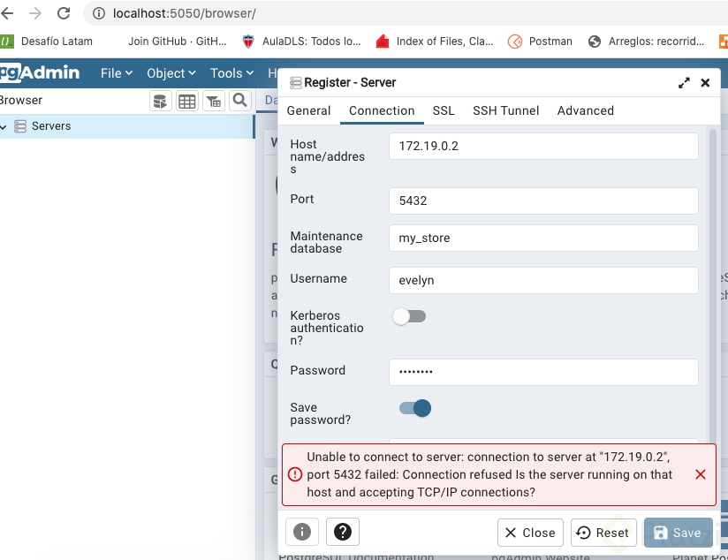Viewport: 728px width, 560px height.
Task: Reload the page with refresh icon
Action: (x=64, y=13)
